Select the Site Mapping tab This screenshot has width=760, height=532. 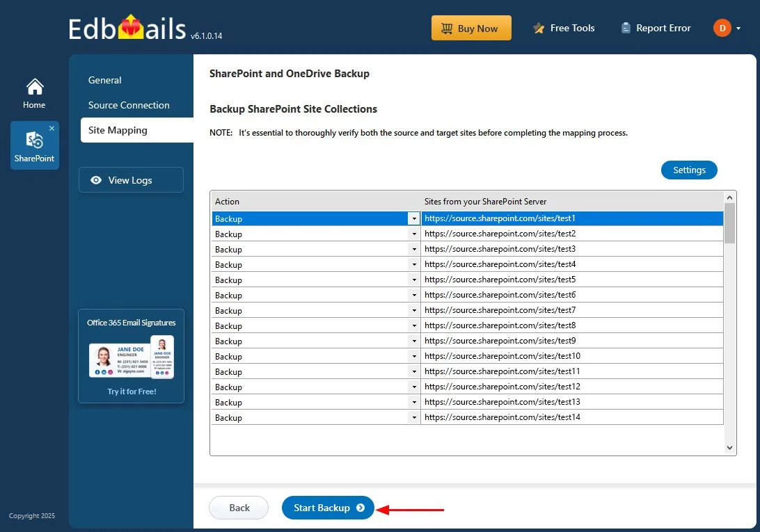coord(137,130)
